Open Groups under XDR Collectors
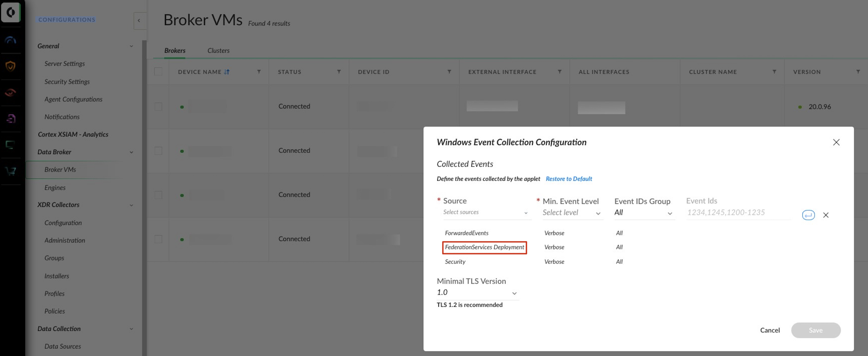 tap(54, 258)
